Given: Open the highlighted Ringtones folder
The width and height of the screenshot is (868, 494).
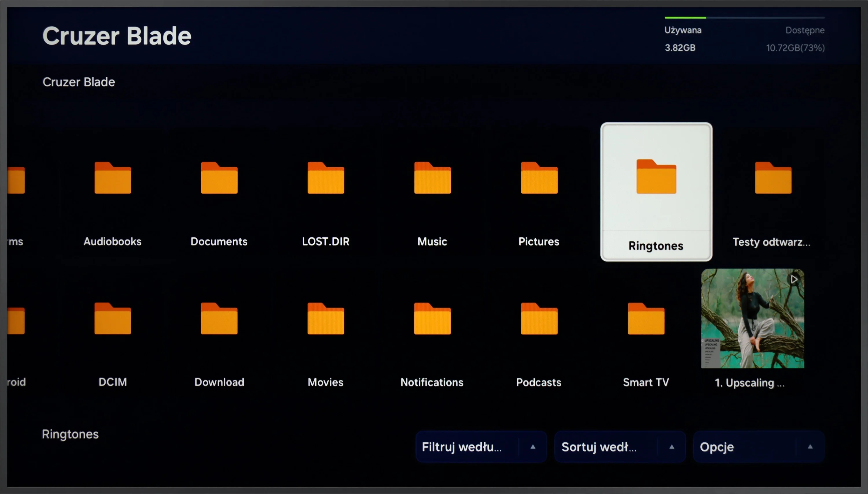Looking at the screenshot, I should (656, 192).
